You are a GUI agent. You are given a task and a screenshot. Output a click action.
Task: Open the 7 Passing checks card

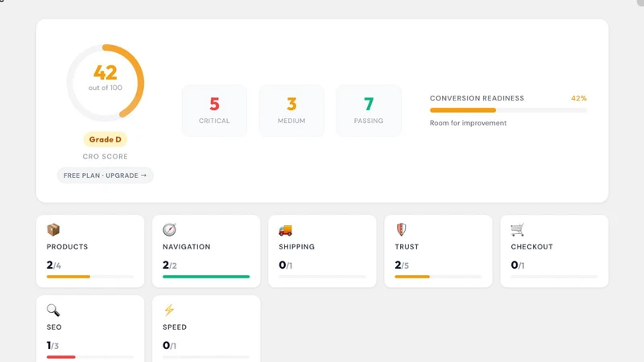369,110
